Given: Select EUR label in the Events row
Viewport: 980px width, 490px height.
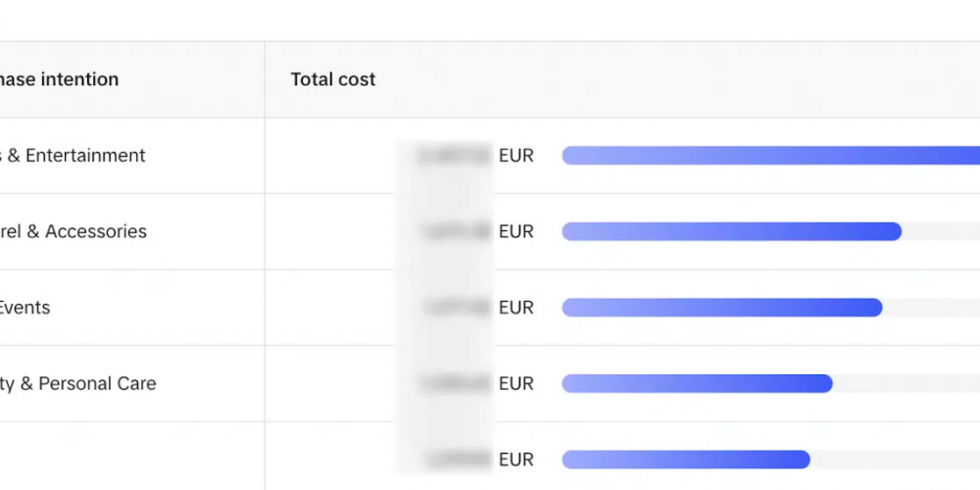Looking at the screenshot, I should tap(516, 308).
